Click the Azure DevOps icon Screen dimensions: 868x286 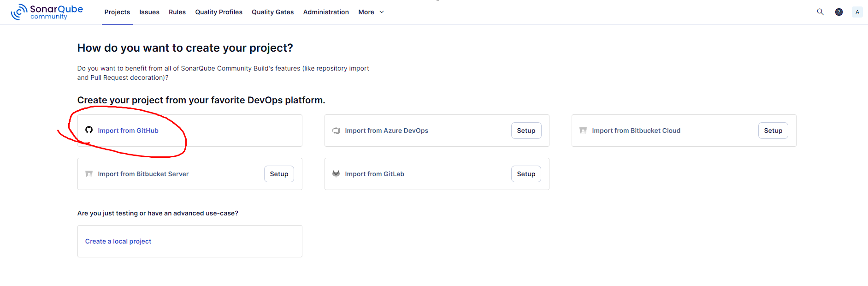(x=336, y=131)
